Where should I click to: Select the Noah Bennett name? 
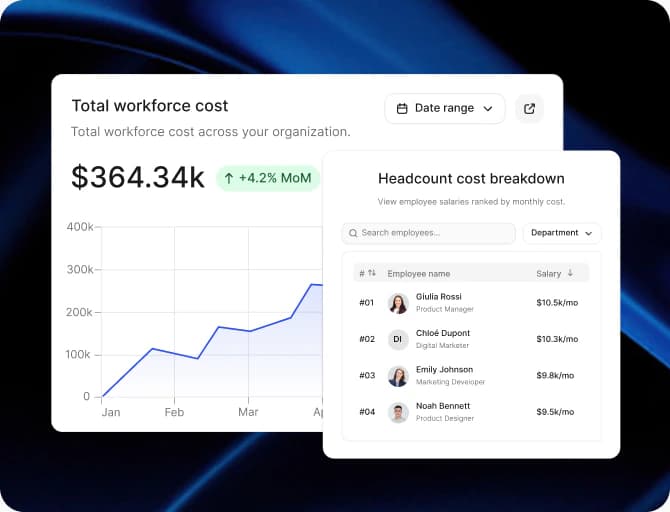click(x=443, y=406)
